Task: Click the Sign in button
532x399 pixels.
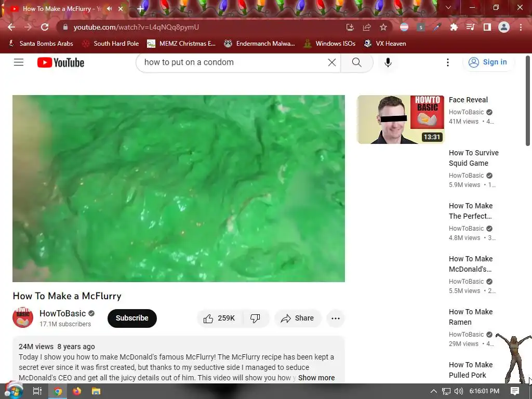Action: point(488,62)
